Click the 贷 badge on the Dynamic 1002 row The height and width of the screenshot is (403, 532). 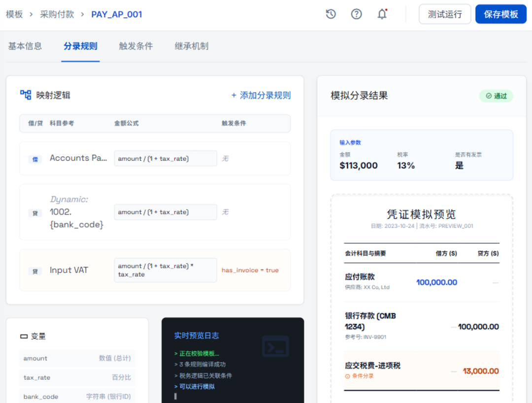(35, 213)
